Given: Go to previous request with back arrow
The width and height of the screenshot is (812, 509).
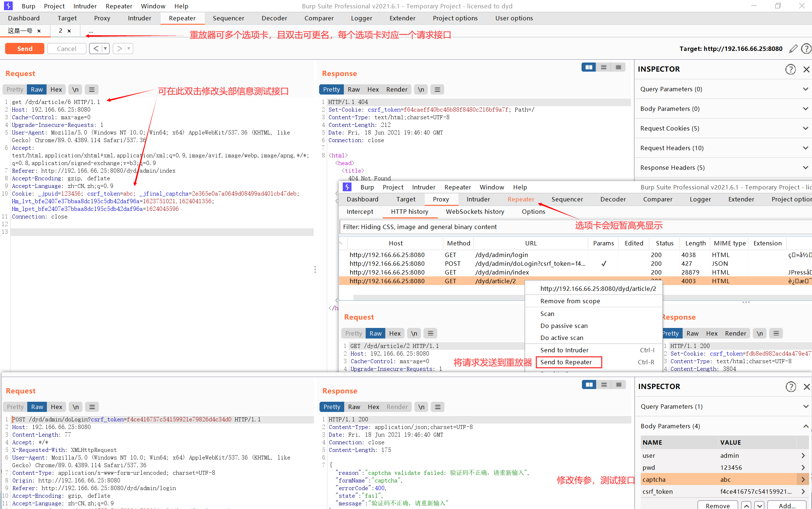Looking at the screenshot, I should [96, 49].
